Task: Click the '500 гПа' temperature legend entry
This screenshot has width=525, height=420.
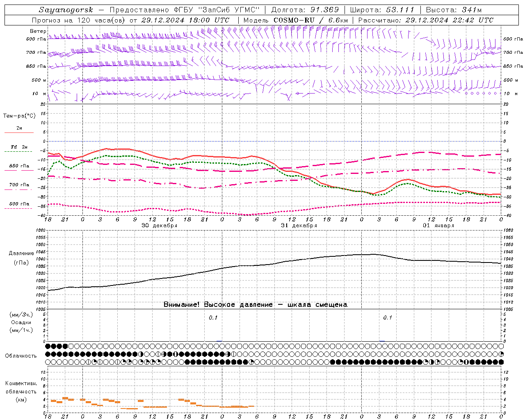Action: (19, 204)
